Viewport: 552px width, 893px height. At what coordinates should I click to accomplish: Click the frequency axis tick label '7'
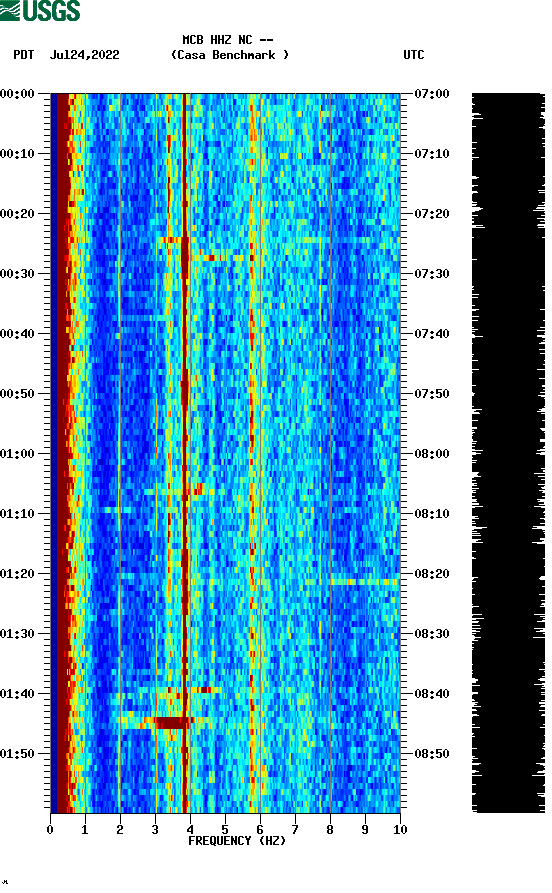pos(295,830)
